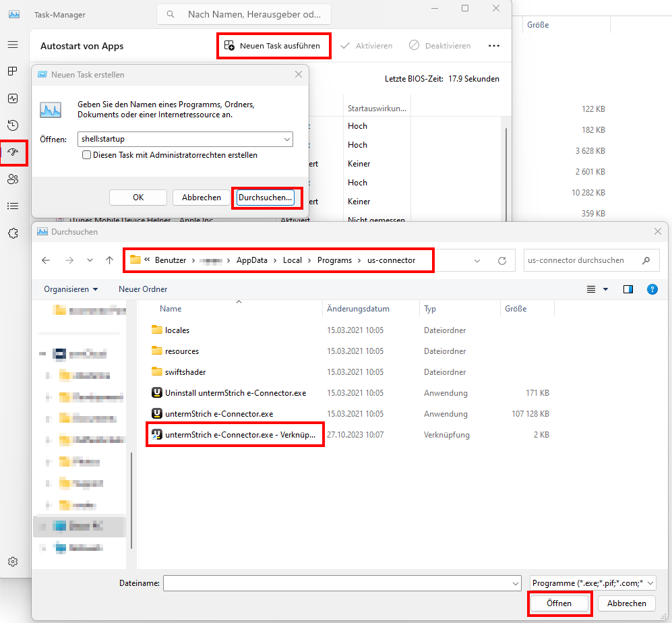Switch to the Users sidebar icon
672x623 pixels.
[x=13, y=179]
